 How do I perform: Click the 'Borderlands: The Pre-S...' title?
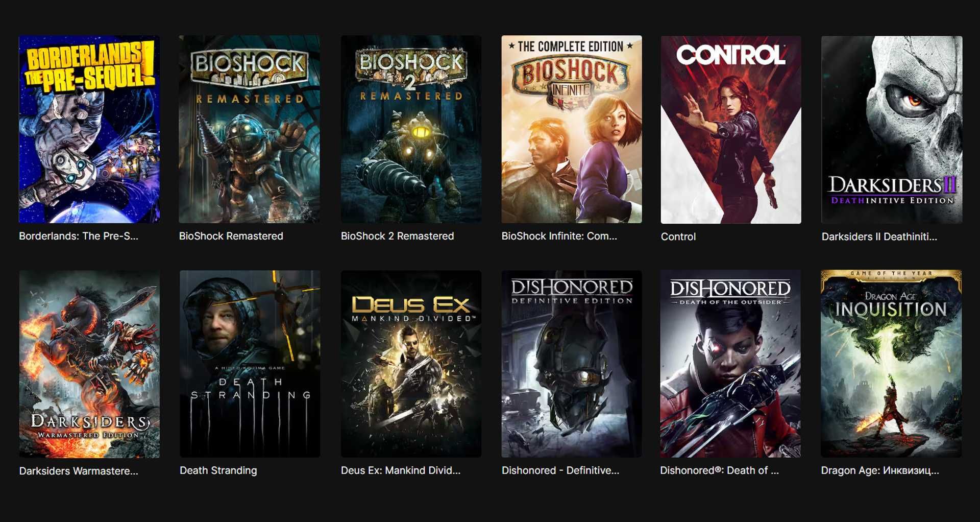(x=79, y=236)
